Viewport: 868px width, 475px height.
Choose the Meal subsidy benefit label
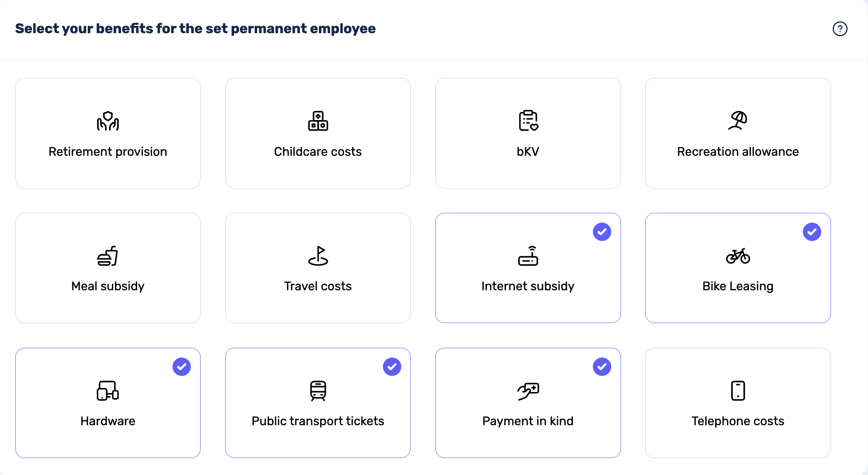pos(108,286)
